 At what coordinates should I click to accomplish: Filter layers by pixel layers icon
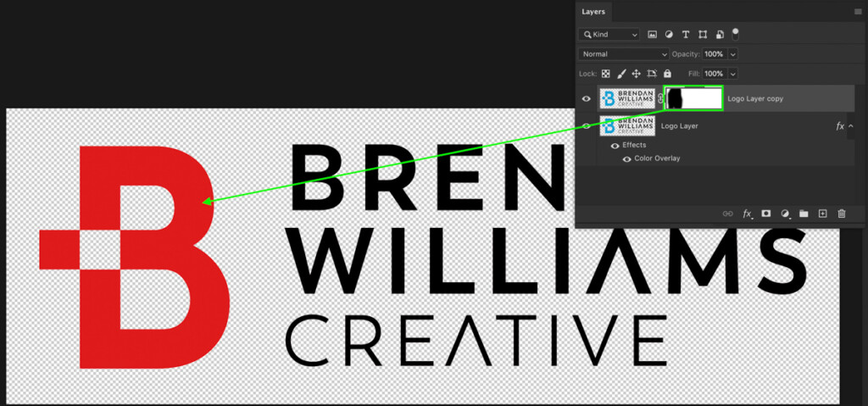[x=652, y=35]
